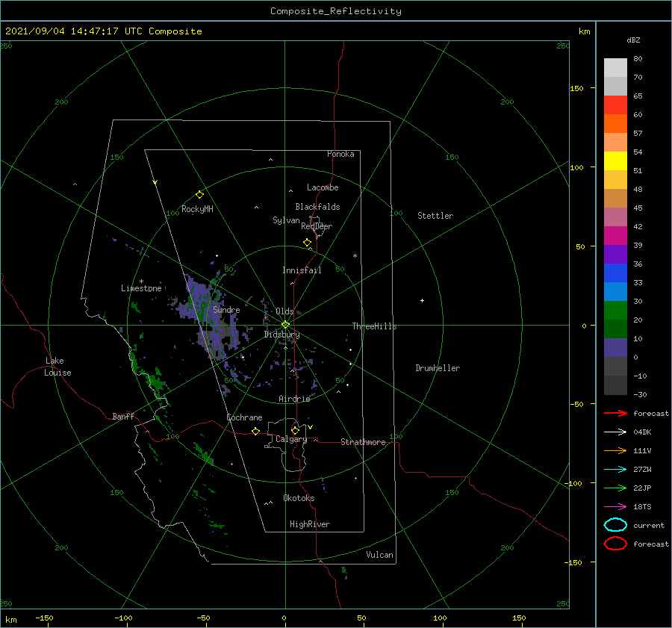672x628 pixels.
Task: Select the orange 57-60 dBZ color swatch
Action: [615, 124]
